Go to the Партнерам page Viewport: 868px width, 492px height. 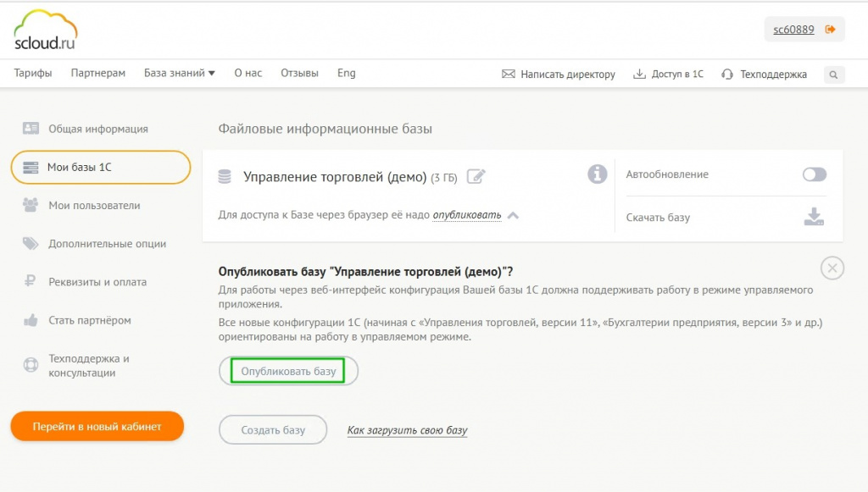98,73
